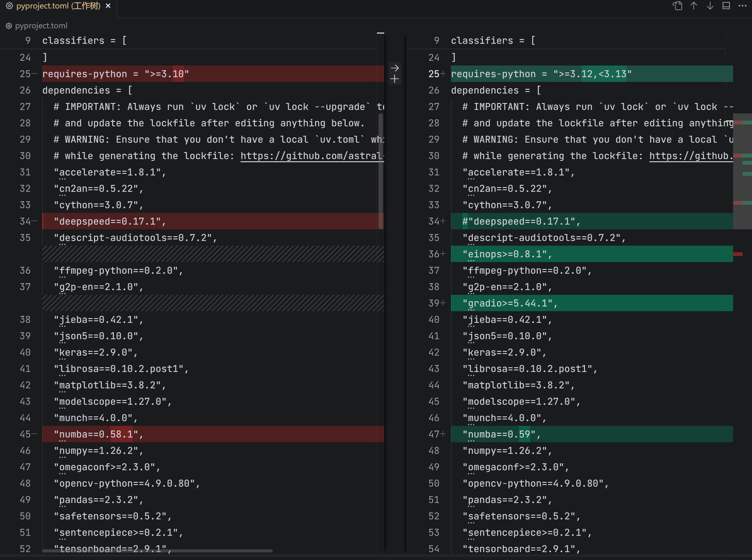Click "omegaconf>=2.3.0" in the left pane
This screenshot has width=752, height=560.
(107, 467)
